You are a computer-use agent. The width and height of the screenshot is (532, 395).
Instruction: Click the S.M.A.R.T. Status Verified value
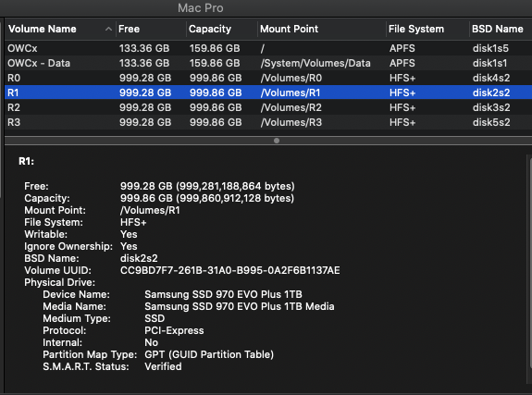click(163, 366)
